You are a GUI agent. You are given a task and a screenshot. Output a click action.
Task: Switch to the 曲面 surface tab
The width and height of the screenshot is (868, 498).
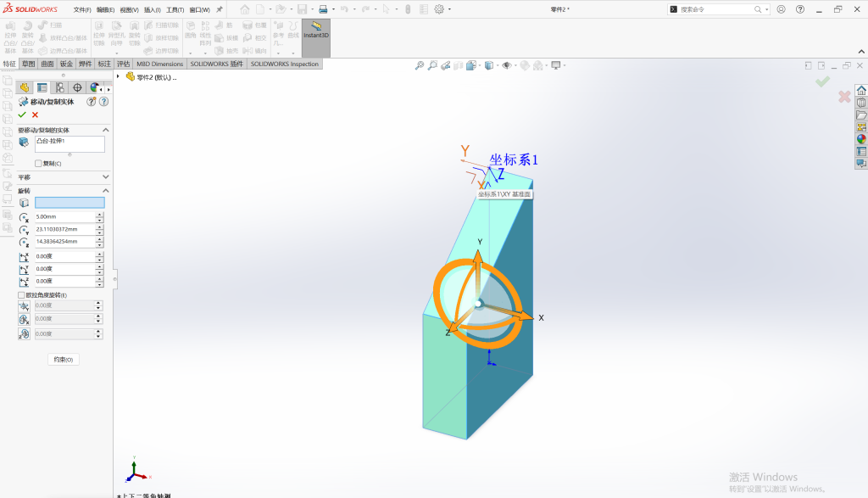point(47,64)
